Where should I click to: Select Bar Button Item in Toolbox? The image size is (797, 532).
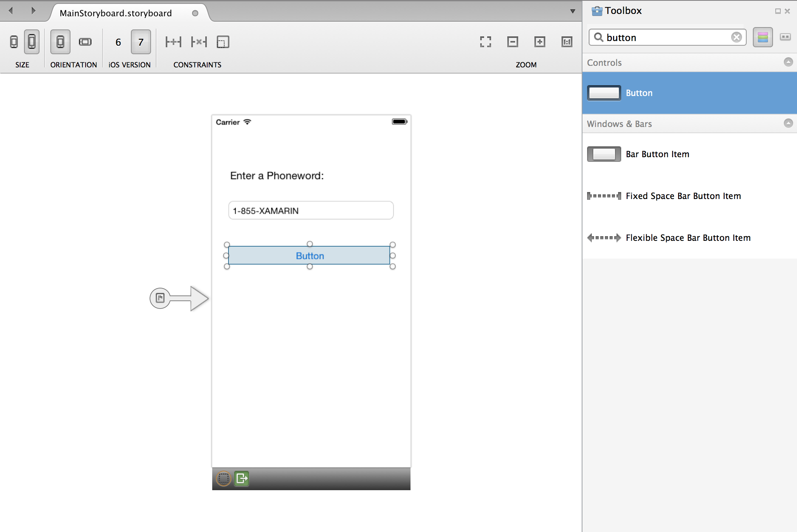click(657, 154)
